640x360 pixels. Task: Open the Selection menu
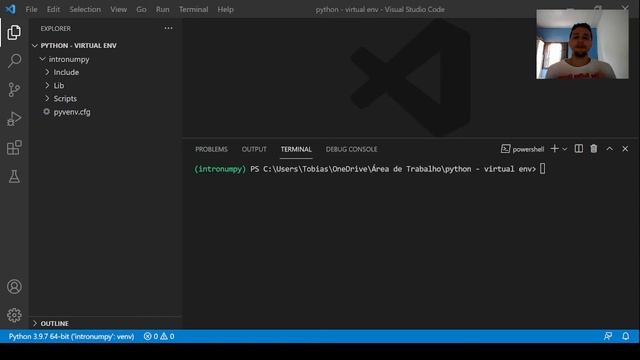click(x=85, y=9)
